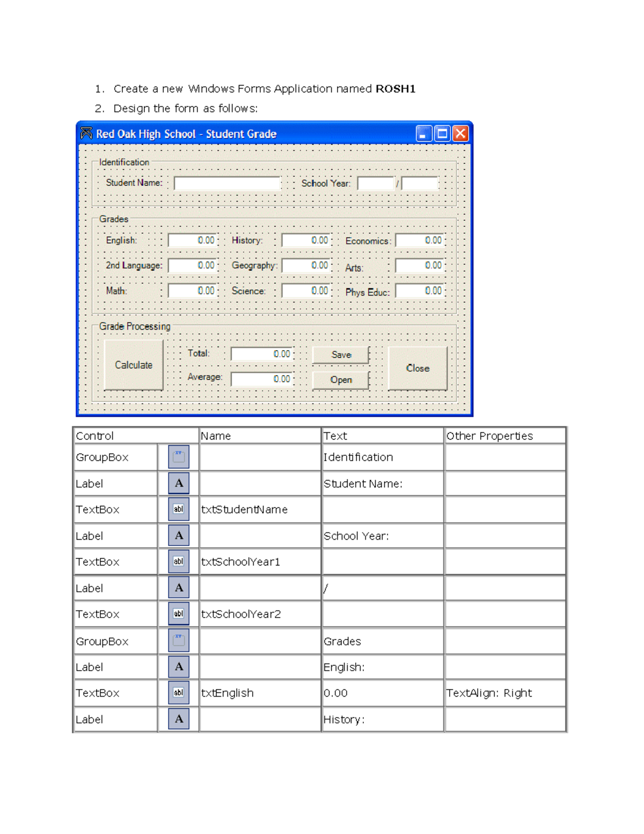Click the Red Oak High School title bar icon
Screen dimensions: 644x834
pos(86,133)
